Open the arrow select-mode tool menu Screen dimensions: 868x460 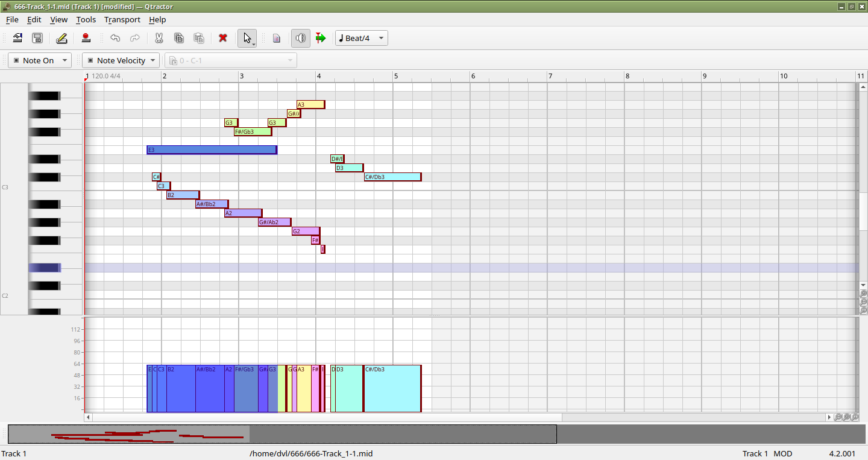pos(247,38)
